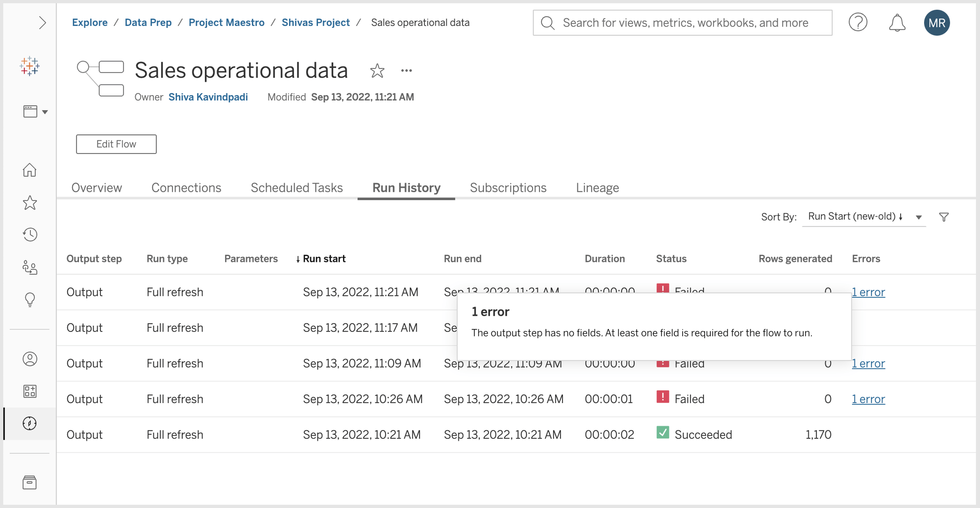Open the notifications bell
Image resolution: width=980 pixels, height=508 pixels.
coord(897,23)
